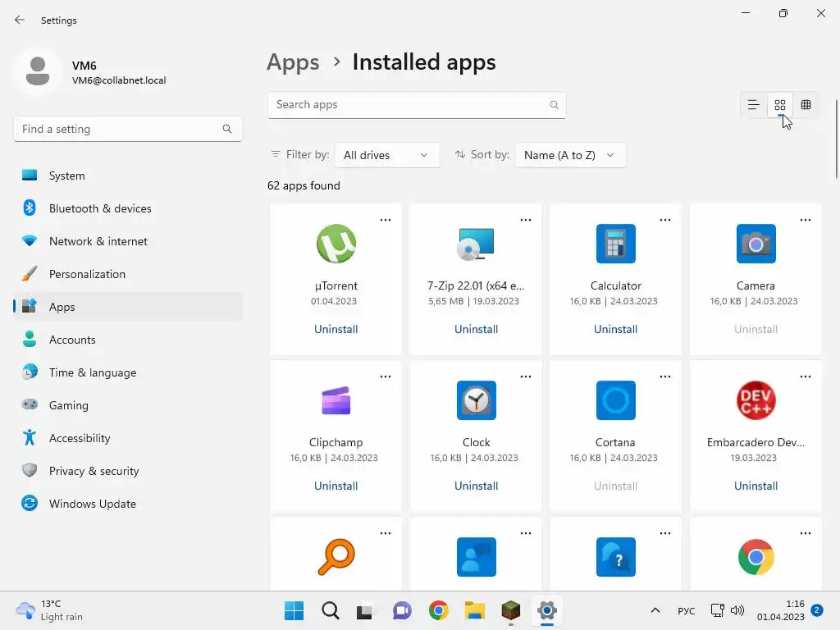The width and height of the screenshot is (840, 630).
Task: Open weather widget showing 13°C
Action: tap(49, 610)
